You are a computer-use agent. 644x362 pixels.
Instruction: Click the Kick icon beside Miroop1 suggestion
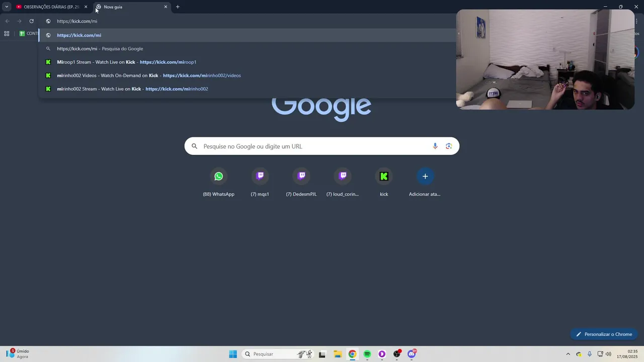pyautogui.click(x=48, y=62)
